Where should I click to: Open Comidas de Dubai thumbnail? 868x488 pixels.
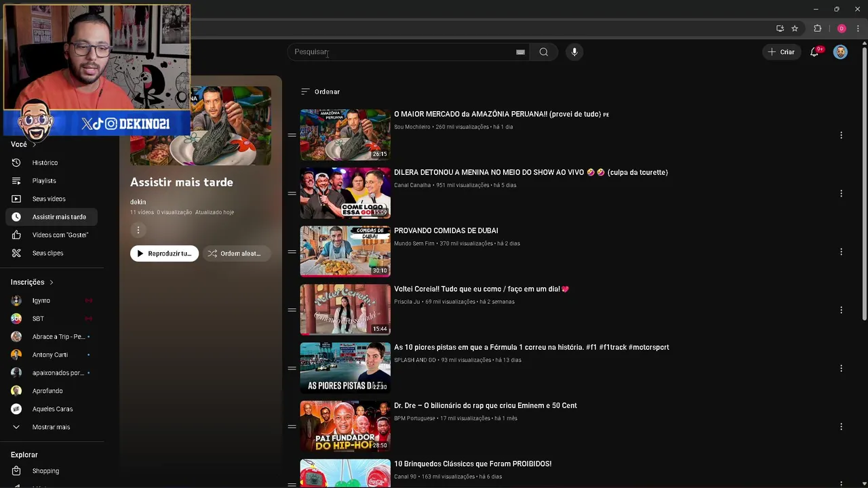click(x=345, y=251)
